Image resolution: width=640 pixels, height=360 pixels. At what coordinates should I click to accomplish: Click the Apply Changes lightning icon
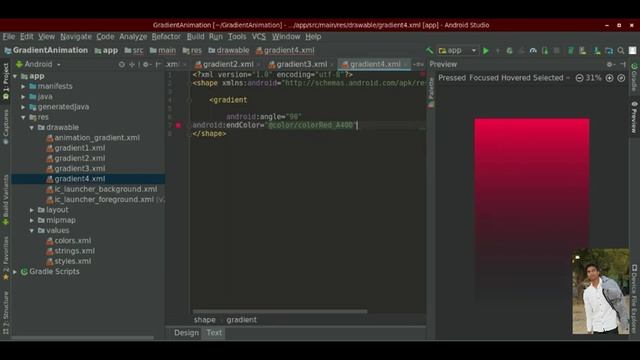498,51
